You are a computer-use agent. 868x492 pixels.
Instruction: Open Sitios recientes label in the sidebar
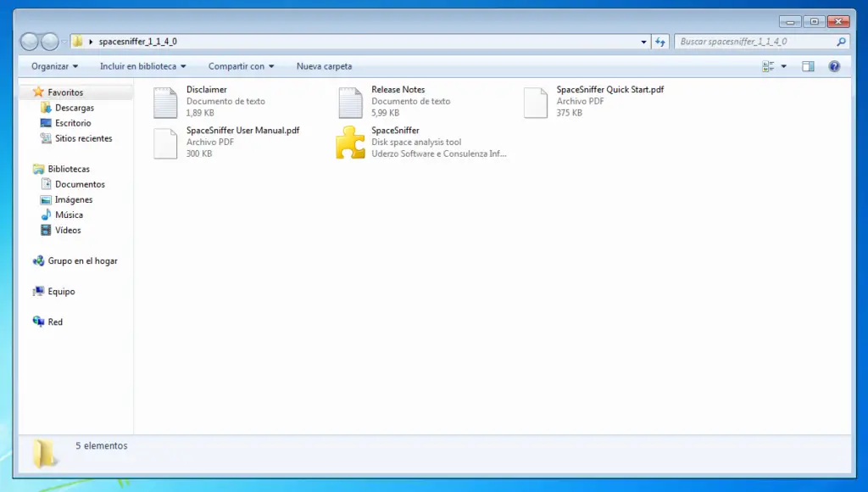click(x=84, y=138)
